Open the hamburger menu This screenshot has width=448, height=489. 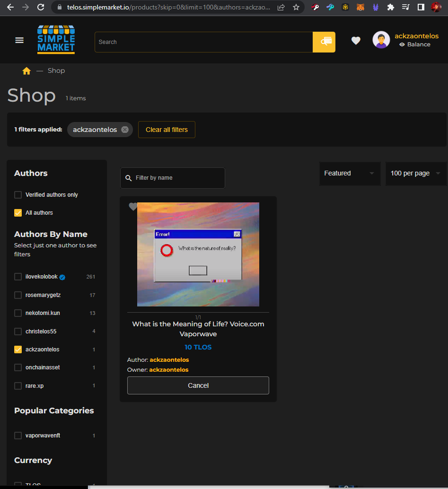point(19,40)
